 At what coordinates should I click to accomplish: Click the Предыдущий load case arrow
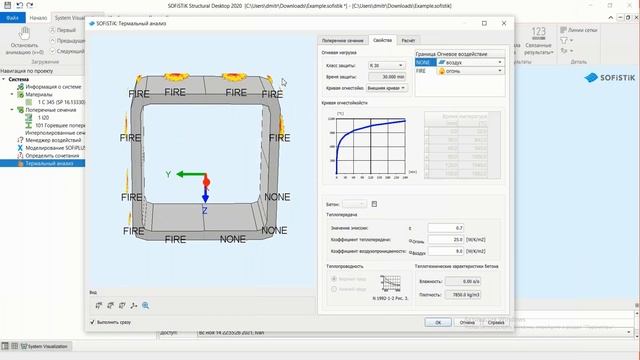(52, 40)
